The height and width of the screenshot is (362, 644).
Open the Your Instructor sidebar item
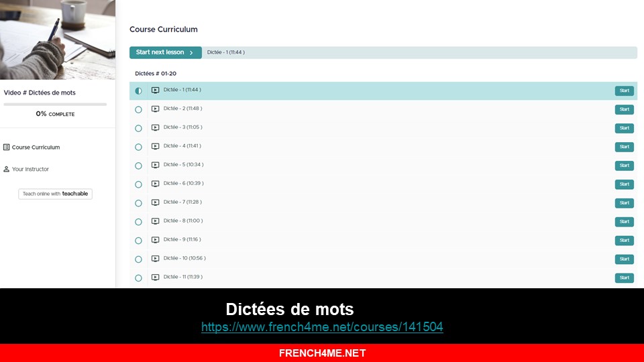(30, 170)
